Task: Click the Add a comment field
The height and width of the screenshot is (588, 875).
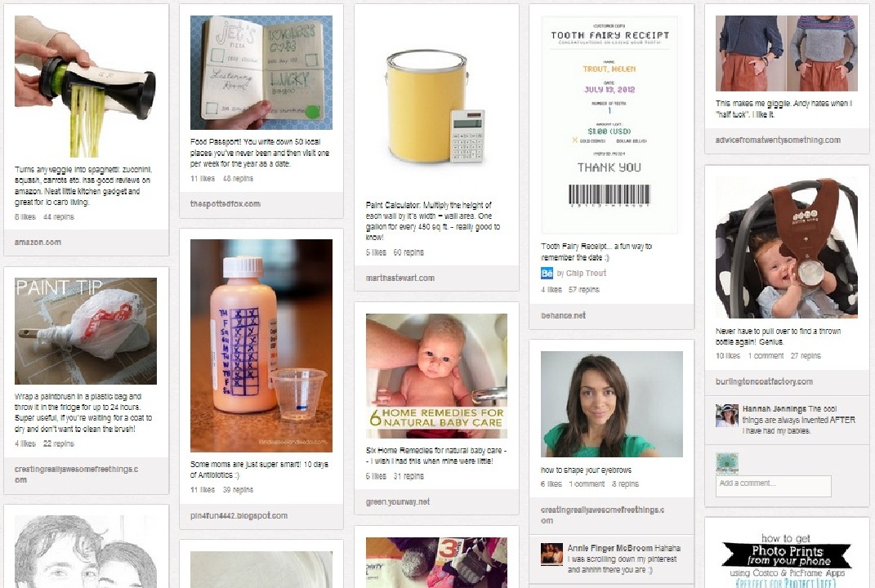Action: point(774,485)
